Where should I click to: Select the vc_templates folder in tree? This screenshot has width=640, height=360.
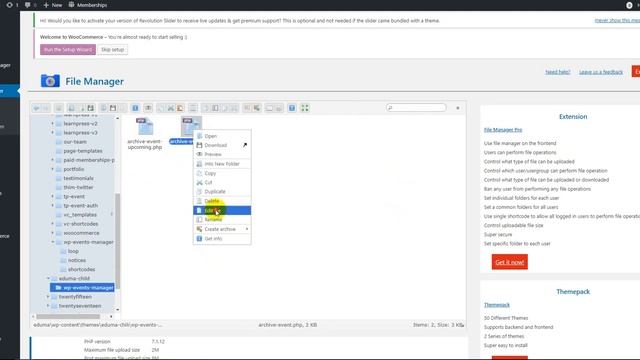[x=80, y=215]
